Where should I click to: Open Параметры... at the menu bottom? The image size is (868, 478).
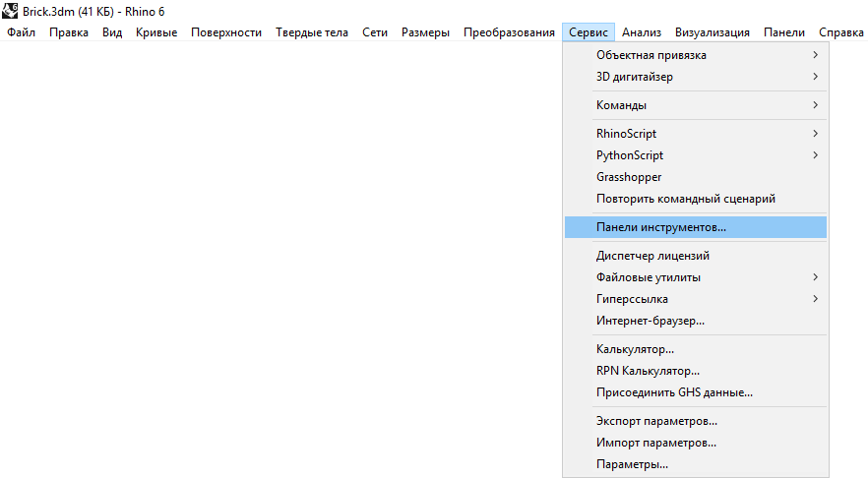(632, 464)
